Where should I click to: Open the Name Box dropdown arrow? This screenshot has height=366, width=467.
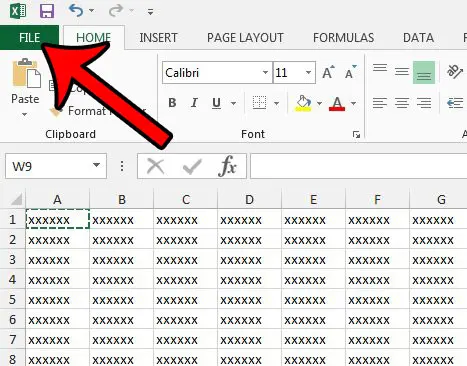96,165
